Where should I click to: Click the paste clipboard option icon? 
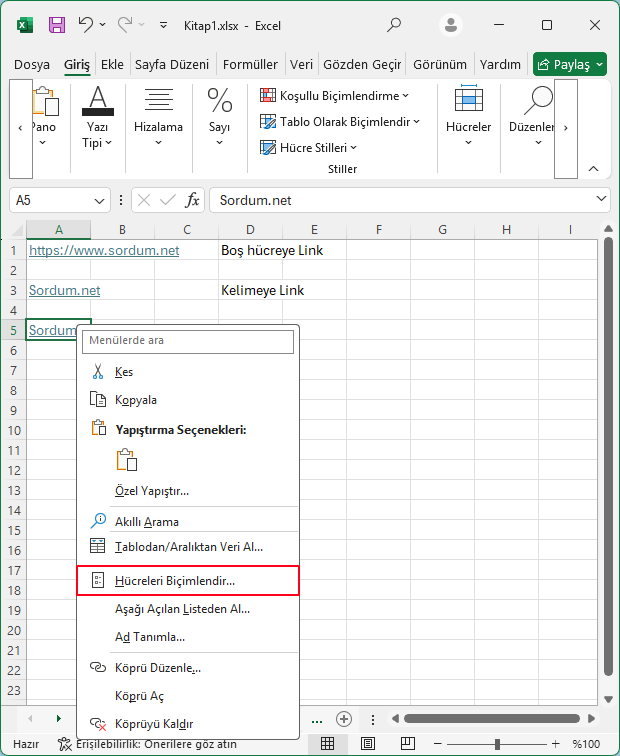tap(127, 459)
